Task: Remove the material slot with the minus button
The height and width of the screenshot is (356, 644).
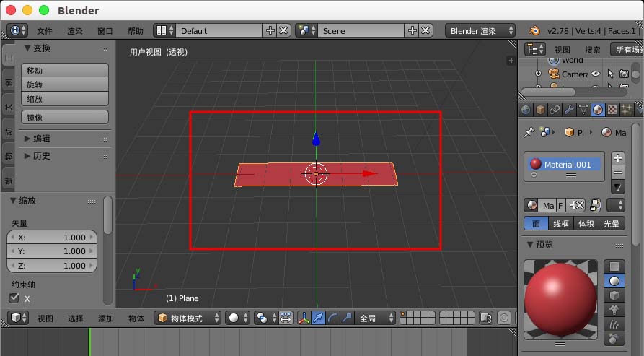Action: coord(618,173)
